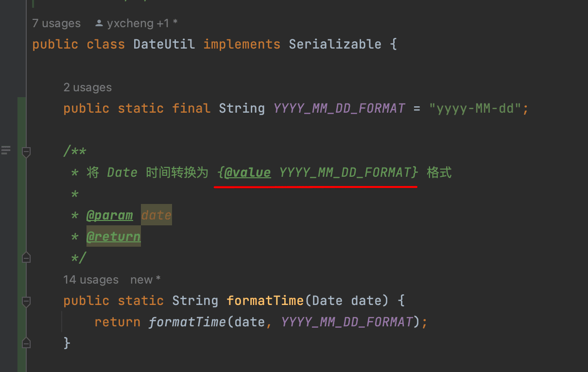The image size is (588, 372).
Task: Click the @param Javadoc tag
Action: coord(109,215)
